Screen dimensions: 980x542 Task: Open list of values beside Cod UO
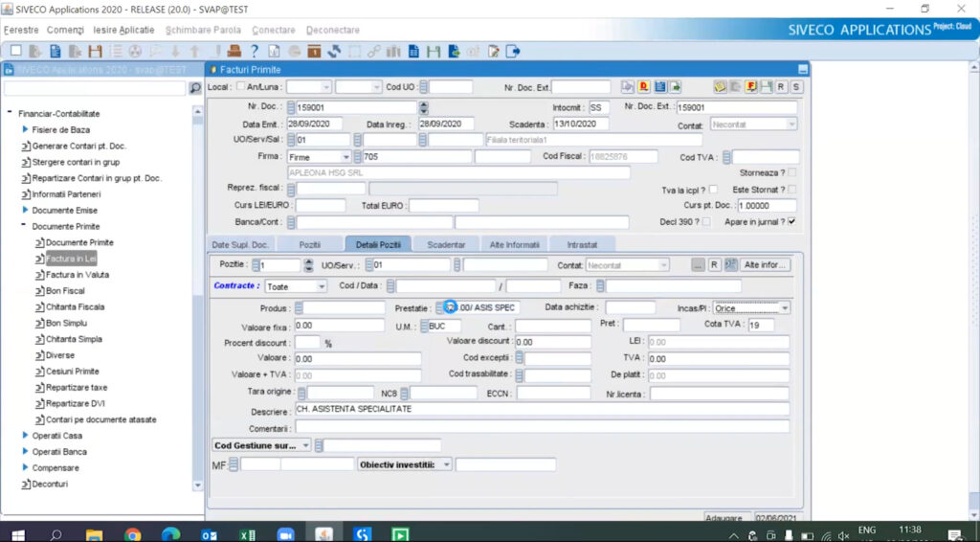click(x=424, y=87)
